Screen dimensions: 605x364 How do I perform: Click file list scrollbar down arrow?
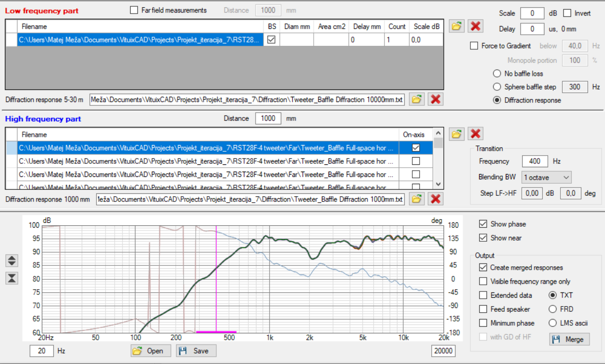click(x=438, y=184)
